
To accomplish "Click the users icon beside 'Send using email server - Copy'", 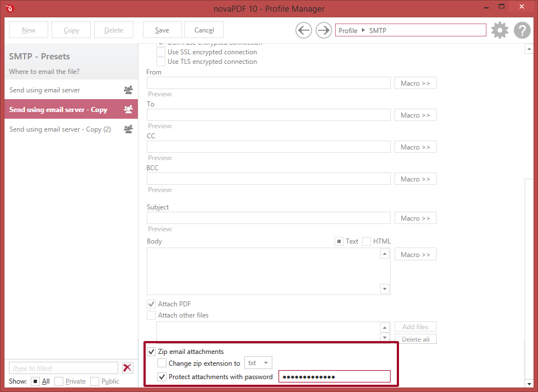I will point(128,109).
